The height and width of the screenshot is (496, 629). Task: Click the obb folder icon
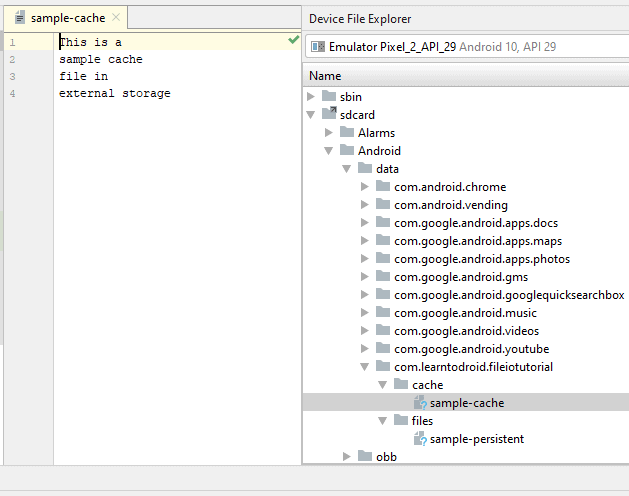tap(365, 456)
